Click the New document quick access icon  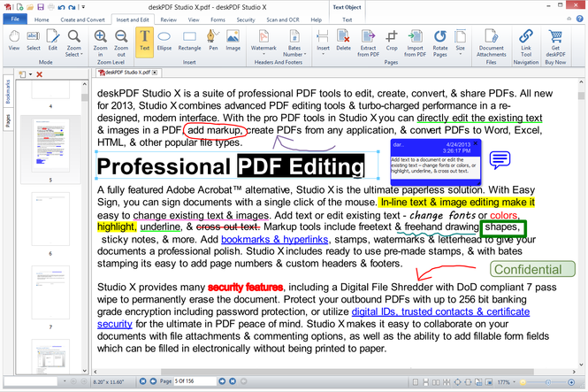19,7
